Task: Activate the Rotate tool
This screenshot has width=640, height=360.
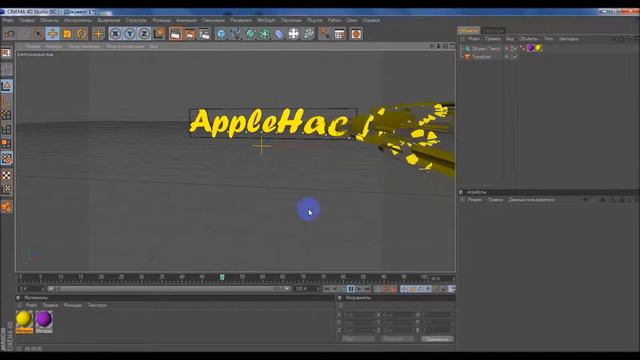Action: pos(82,34)
